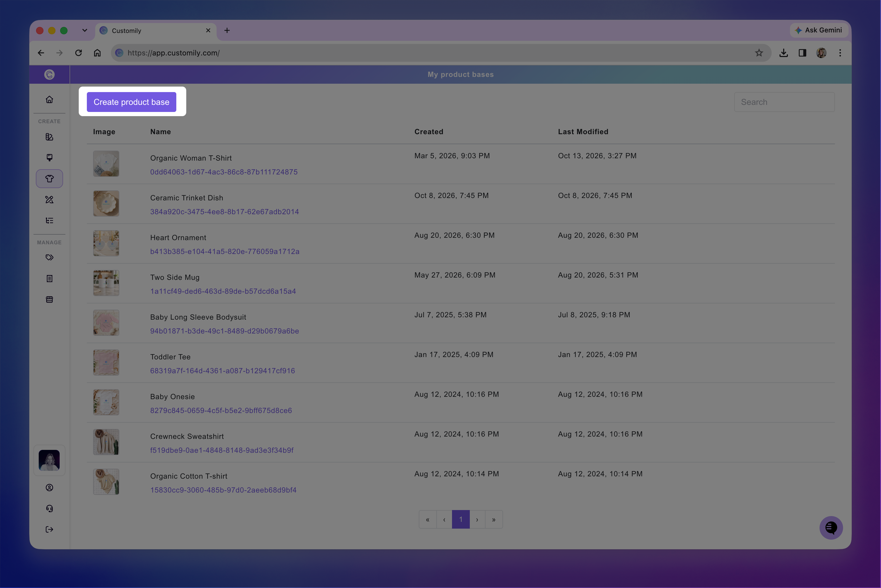
Task: Reload the page
Action: click(78, 53)
